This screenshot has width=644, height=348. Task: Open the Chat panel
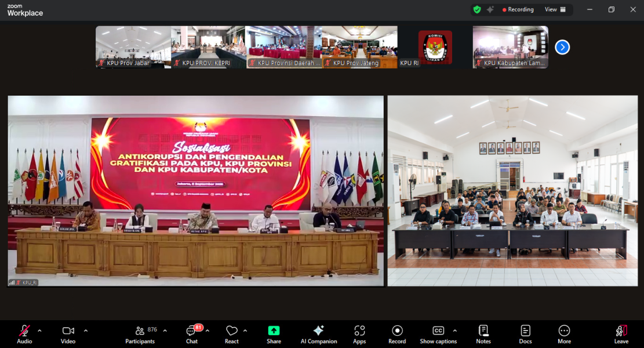[x=191, y=333]
